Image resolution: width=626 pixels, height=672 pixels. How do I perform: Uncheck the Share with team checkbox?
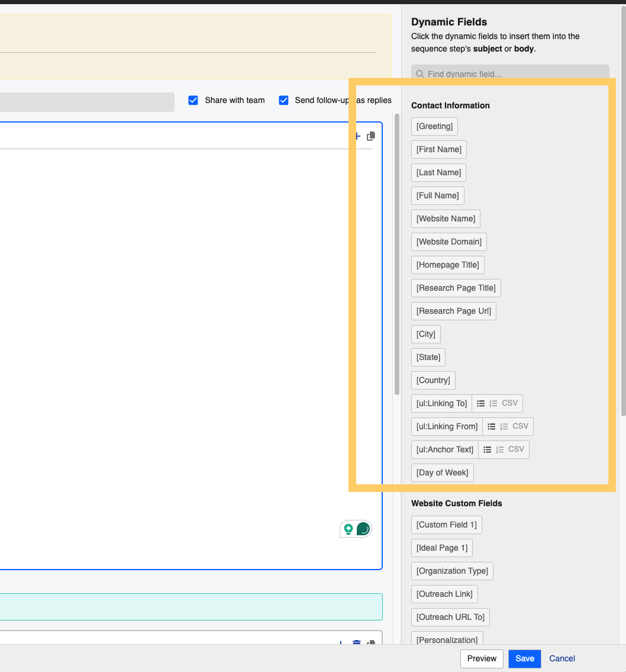193,100
